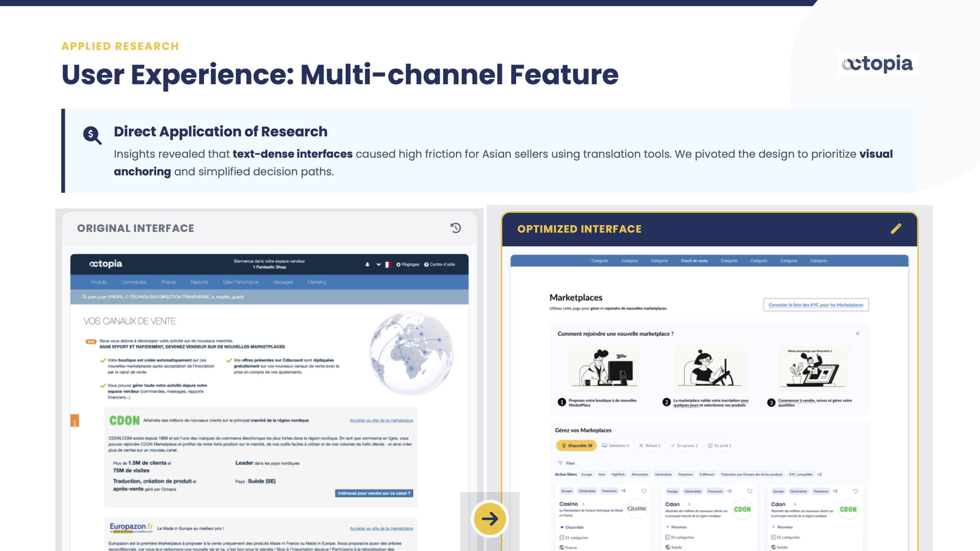Image resolution: width=980 pixels, height=551 pixels.
Task: Select the Disponible 38 tab
Action: pyautogui.click(x=576, y=445)
